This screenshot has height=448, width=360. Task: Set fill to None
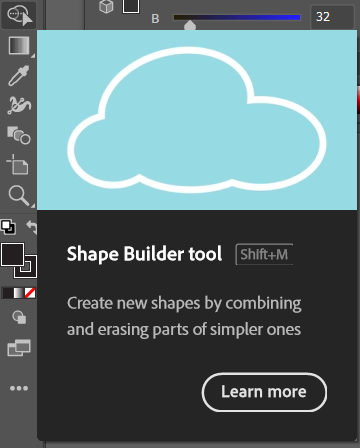click(x=30, y=293)
